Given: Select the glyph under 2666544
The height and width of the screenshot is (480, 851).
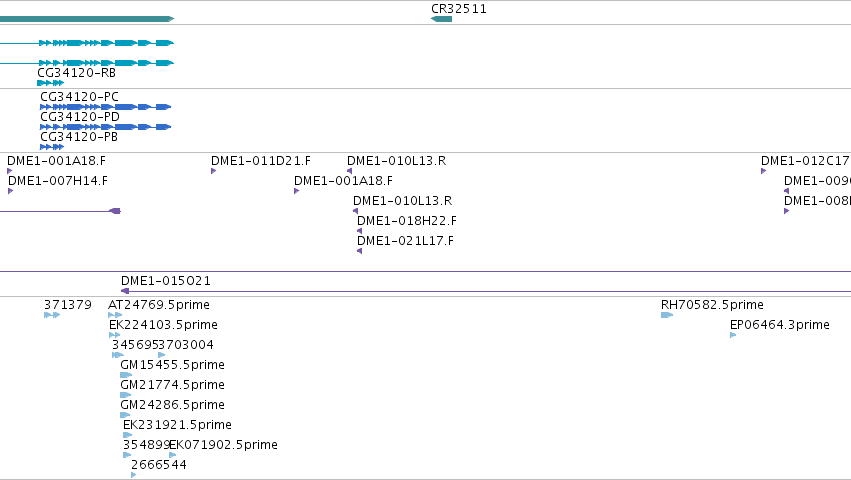Looking at the screenshot, I should 134,475.
